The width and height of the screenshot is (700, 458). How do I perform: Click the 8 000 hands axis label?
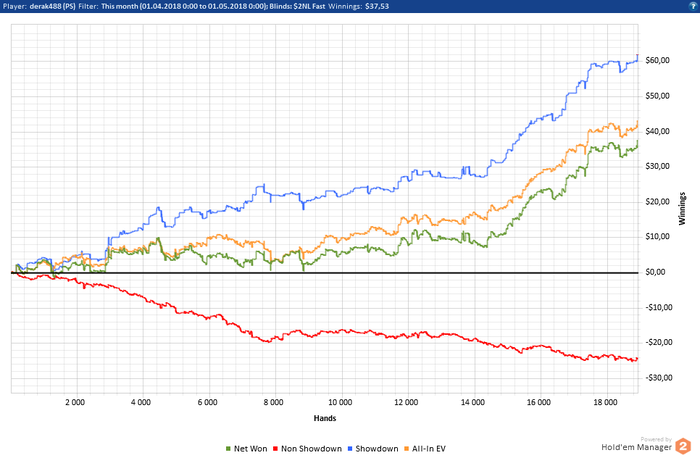(274, 402)
